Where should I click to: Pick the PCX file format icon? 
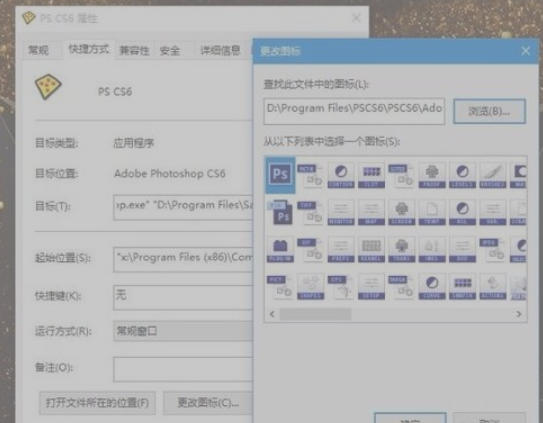[x=310, y=175]
